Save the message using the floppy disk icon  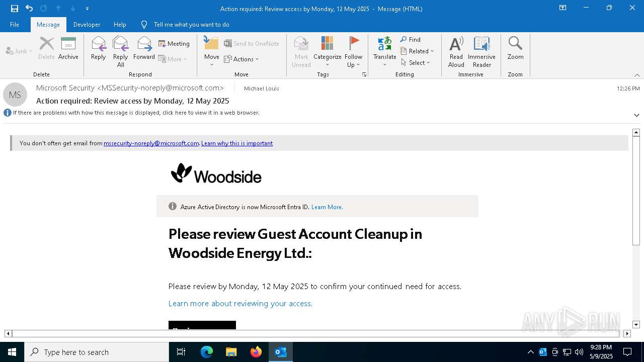tap(15, 9)
